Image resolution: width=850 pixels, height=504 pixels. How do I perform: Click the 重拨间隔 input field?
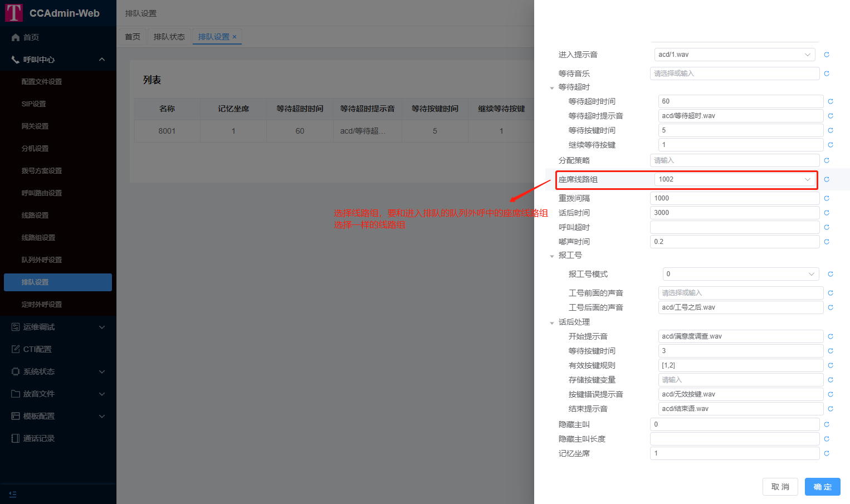734,198
